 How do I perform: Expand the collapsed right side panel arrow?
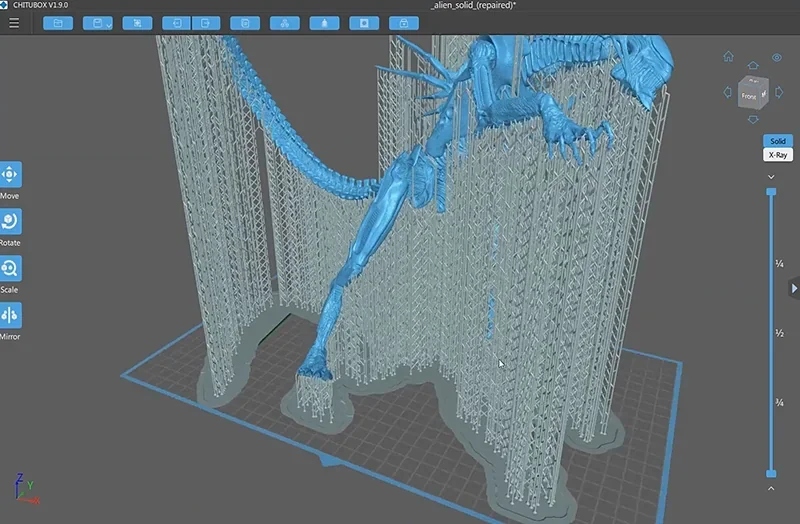click(794, 289)
